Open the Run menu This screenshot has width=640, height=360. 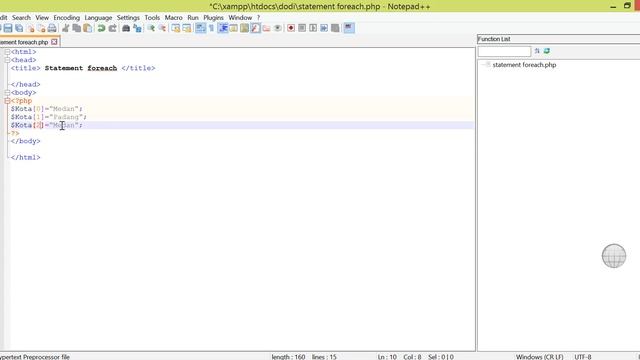tap(193, 18)
